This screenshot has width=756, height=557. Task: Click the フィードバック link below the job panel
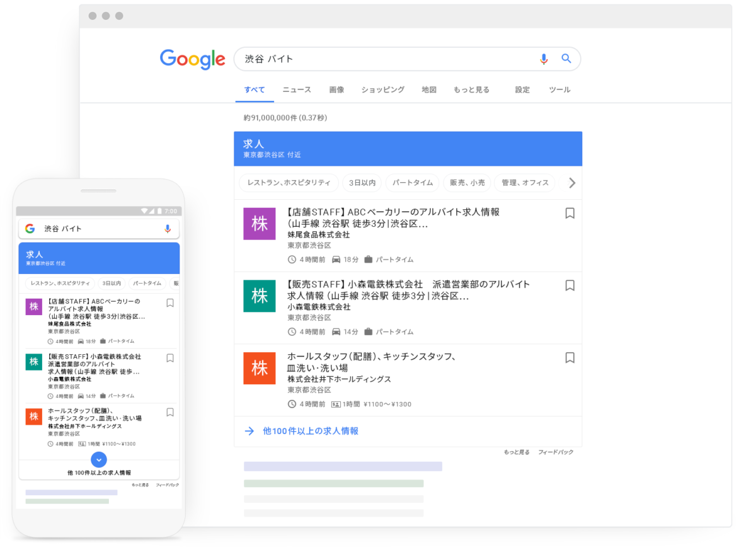click(557, 452)
